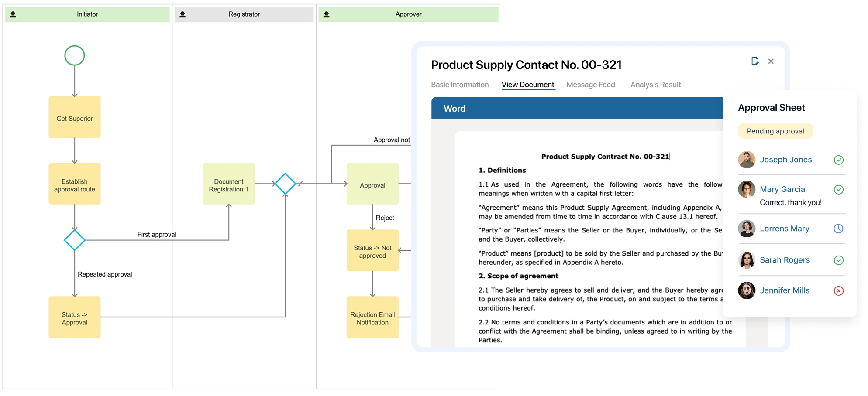Click Jennifer Mills red rejected icon

coord(838,291)
